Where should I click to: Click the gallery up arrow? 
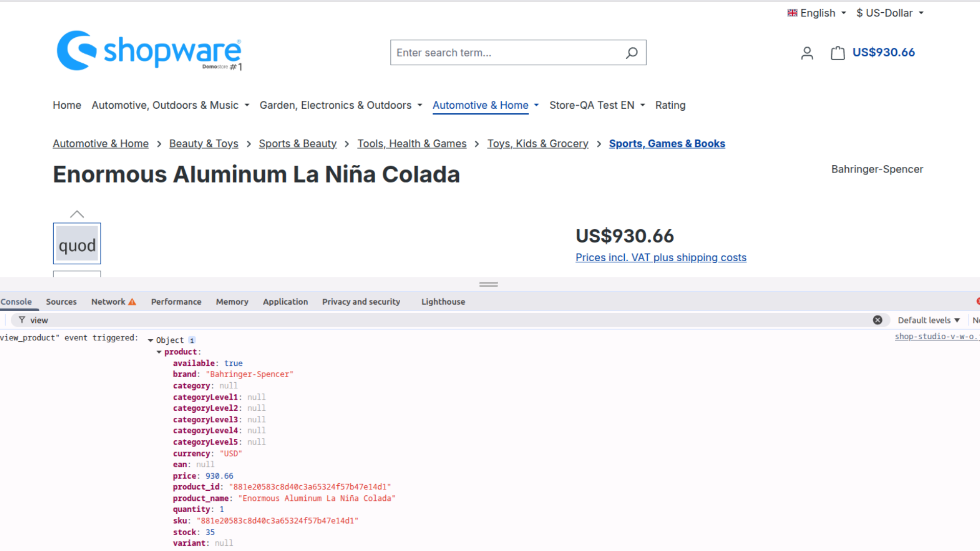(x=77, y=214)
